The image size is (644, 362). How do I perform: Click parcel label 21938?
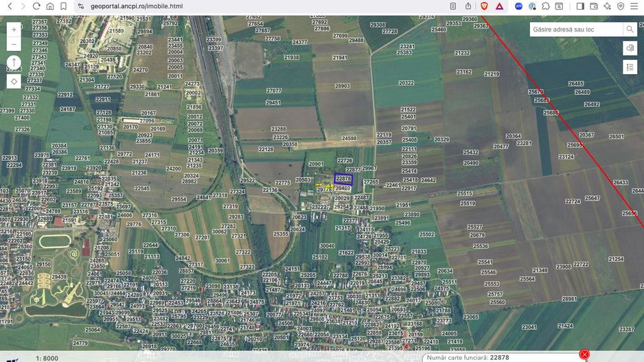tap(291, 58)
